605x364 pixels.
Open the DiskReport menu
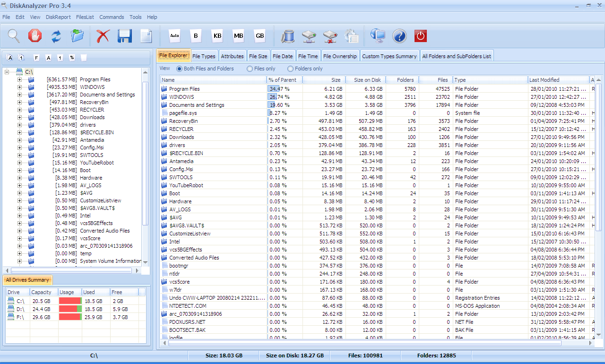pos(58,17)
